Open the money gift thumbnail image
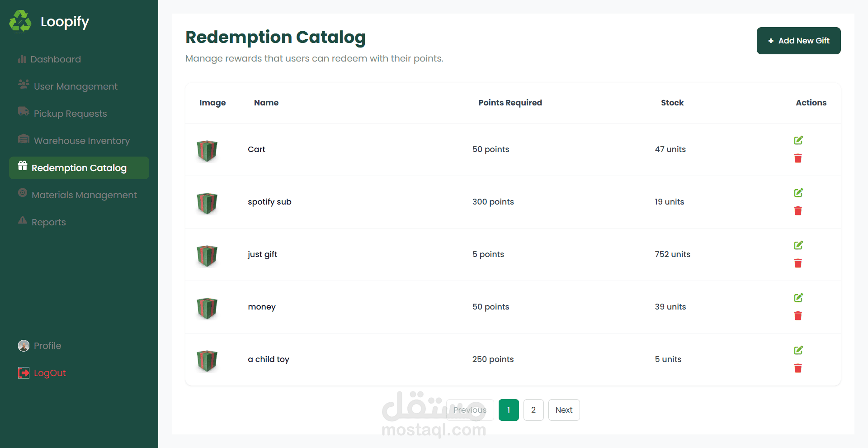868x448 pixels. (x=207, y=308)
